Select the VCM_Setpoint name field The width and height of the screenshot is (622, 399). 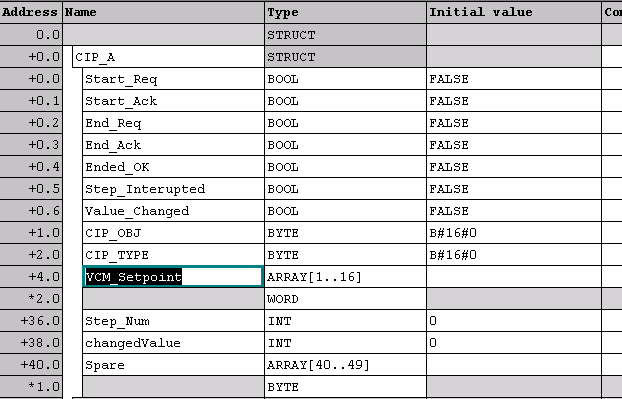(173, 276)
